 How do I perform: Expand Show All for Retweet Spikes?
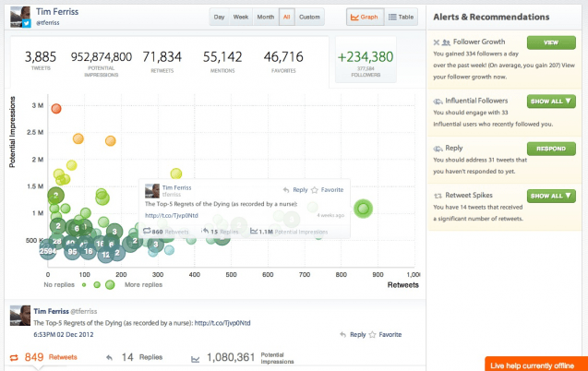551,196
